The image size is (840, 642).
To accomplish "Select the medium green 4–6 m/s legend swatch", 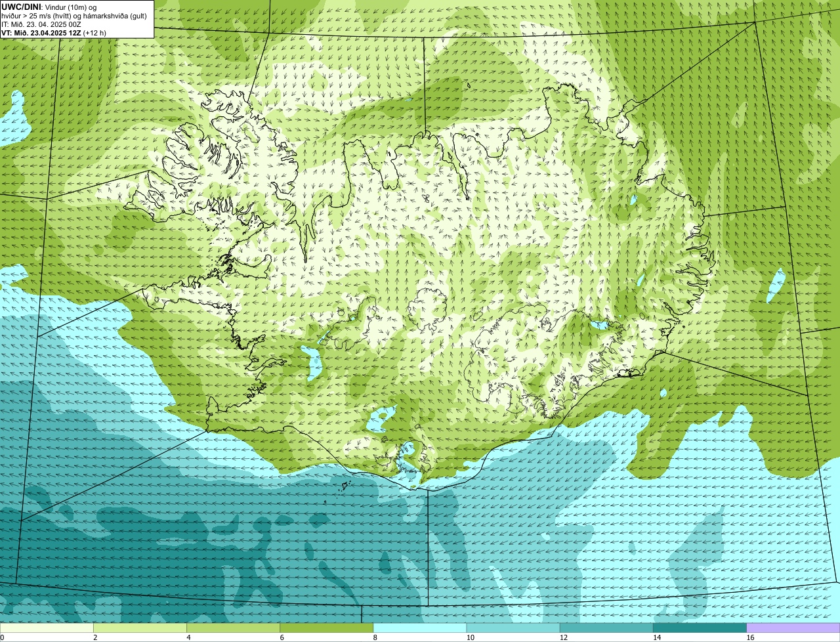I will coord(234,628).
